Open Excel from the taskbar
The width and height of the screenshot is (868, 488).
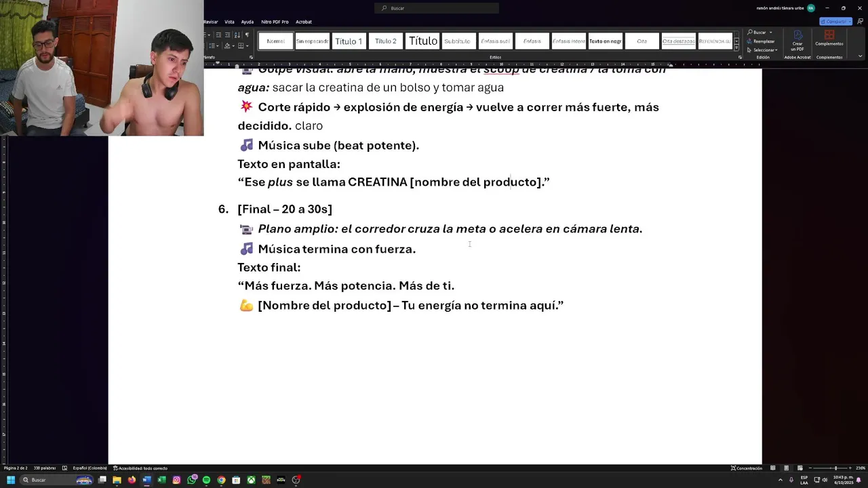click(x=161, y=480)
